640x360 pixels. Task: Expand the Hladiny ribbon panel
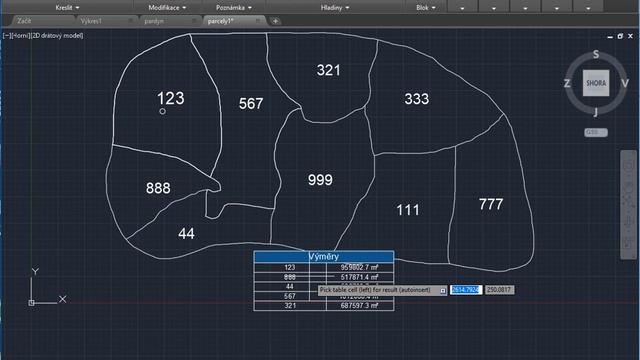click(335, 7)
